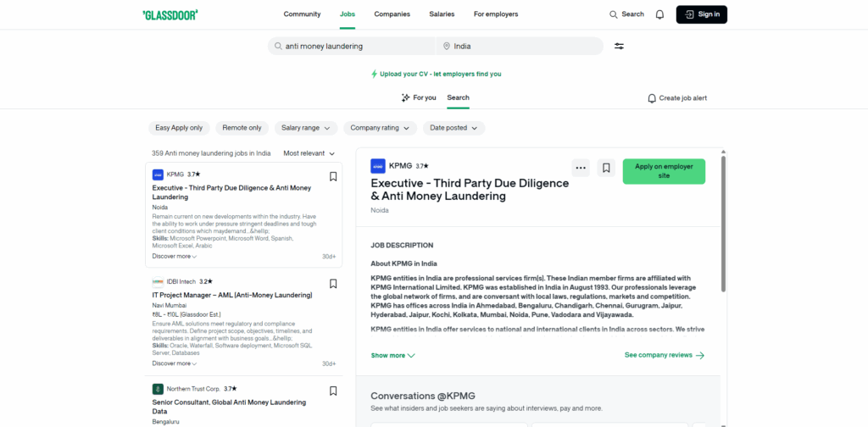Bookmark the IDBI Intech IT Project Manager job
Screen dimensions: 868x427
[x=333, y=284]
